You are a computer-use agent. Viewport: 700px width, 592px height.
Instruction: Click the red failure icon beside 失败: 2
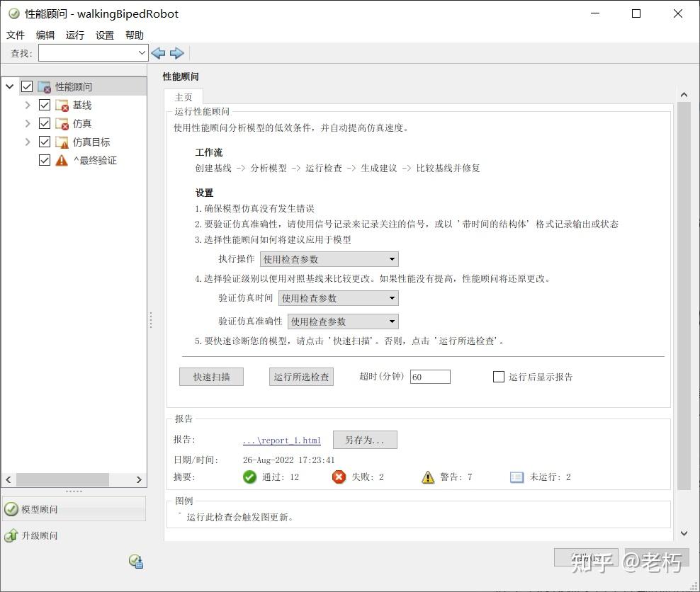tap(338, 477)
